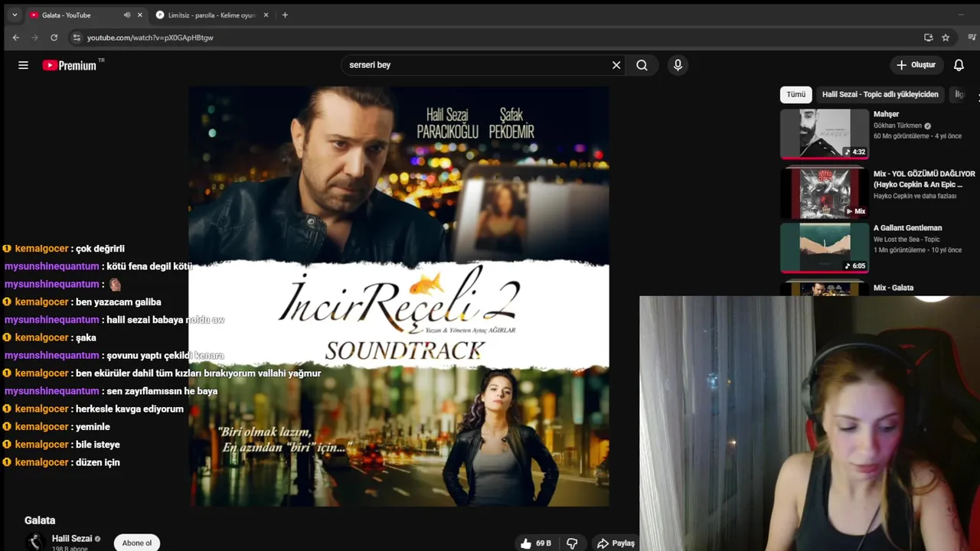Go forward in browser history
Viewport: 980px width, 551px height.
tap(34, 37)
